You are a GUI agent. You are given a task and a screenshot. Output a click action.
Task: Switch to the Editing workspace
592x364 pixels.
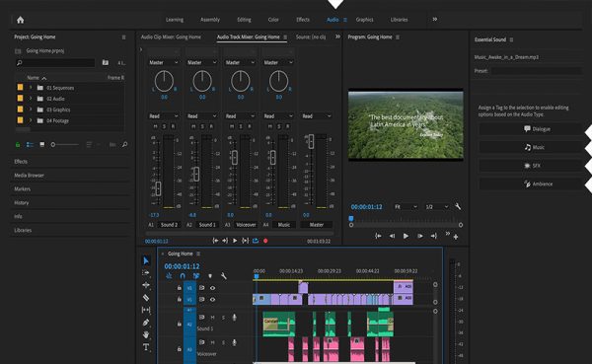point(244,20)
